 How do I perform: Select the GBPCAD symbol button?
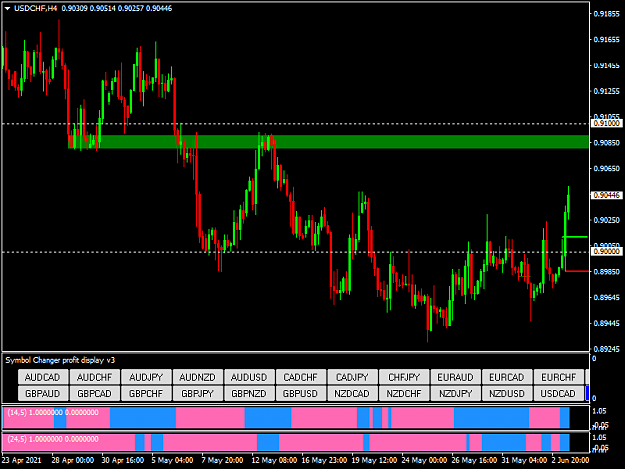point(94,393)
